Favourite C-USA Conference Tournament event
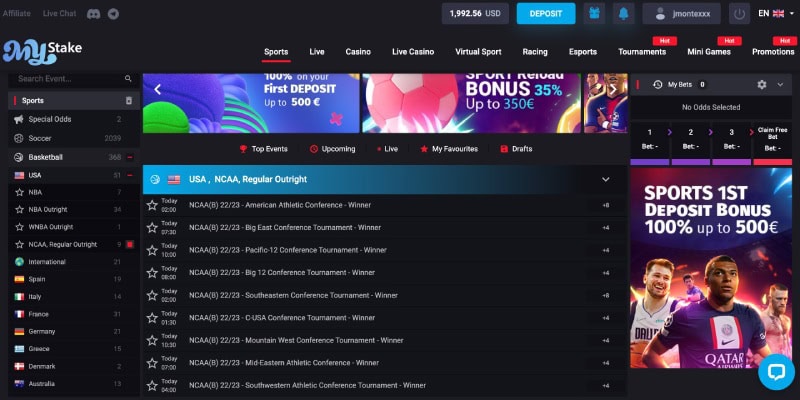 click(152, 318)
